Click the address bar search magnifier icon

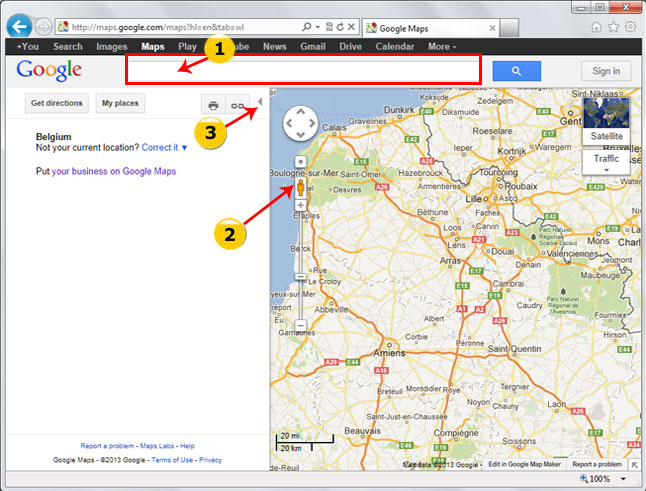307,27
